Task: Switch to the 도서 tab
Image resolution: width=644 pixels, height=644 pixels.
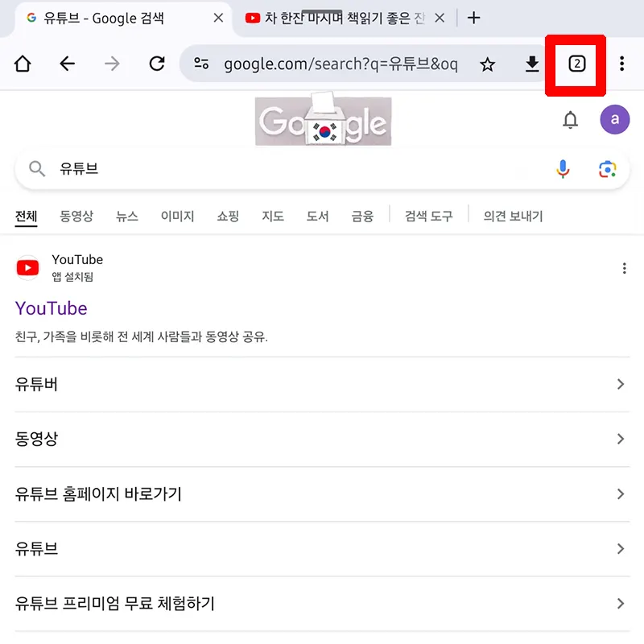Action: click(x=317, y=216)
